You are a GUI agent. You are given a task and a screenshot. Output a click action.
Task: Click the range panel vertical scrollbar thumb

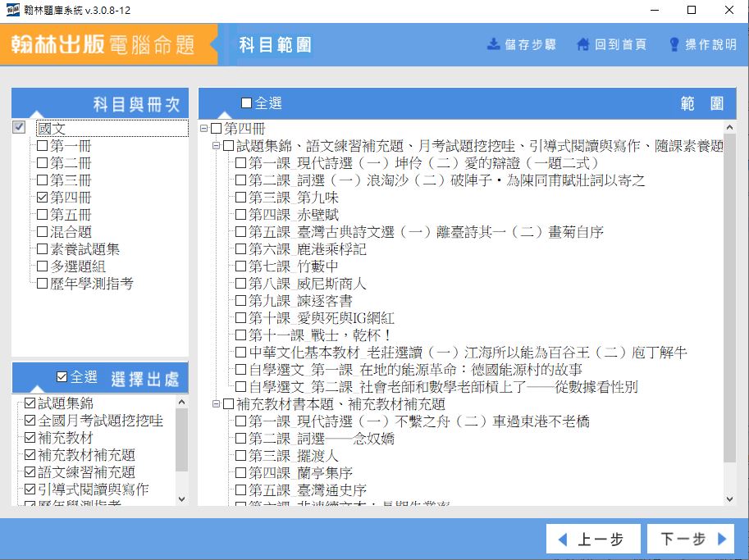tap(729, 298)
